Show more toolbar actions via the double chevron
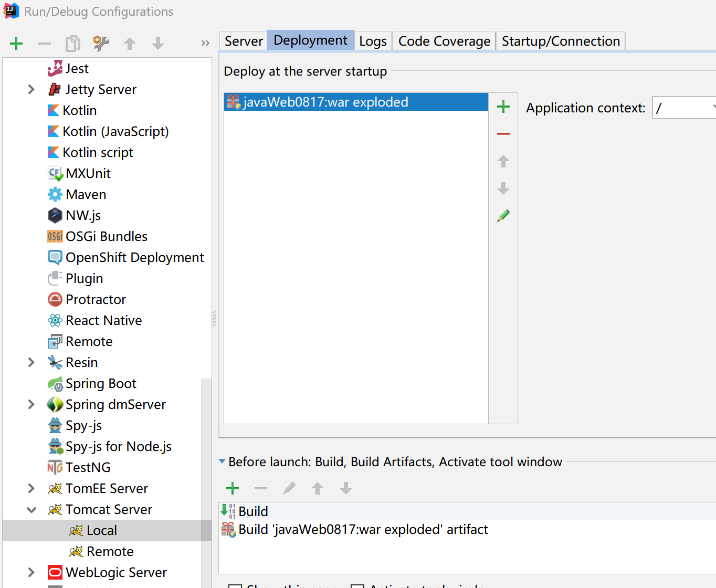 click(x=205, y=43)
